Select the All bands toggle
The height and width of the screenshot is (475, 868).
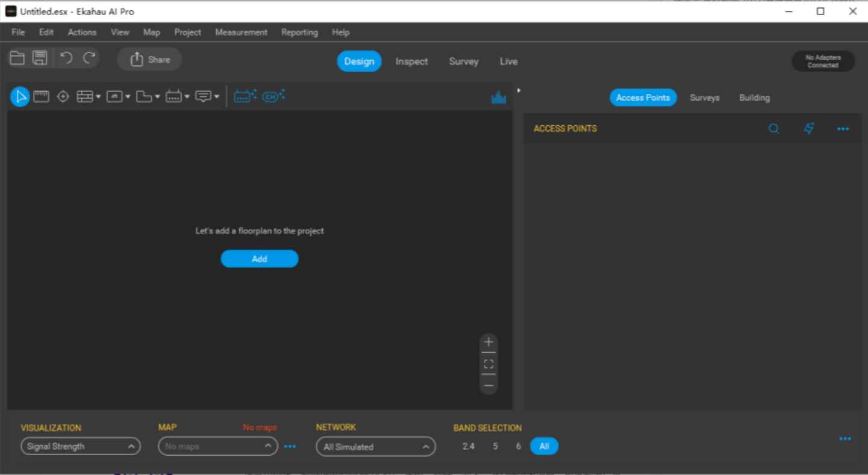(x=544, y=446)
